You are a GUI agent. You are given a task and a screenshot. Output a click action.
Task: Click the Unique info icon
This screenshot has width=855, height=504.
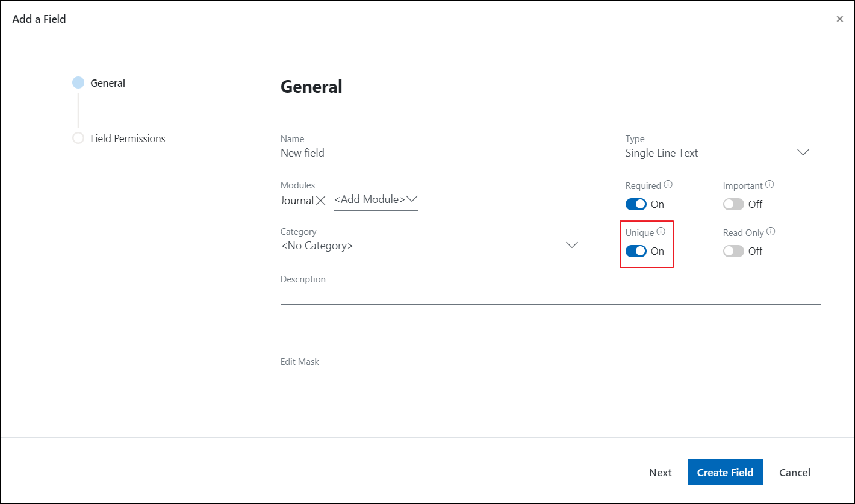point(661,232)
